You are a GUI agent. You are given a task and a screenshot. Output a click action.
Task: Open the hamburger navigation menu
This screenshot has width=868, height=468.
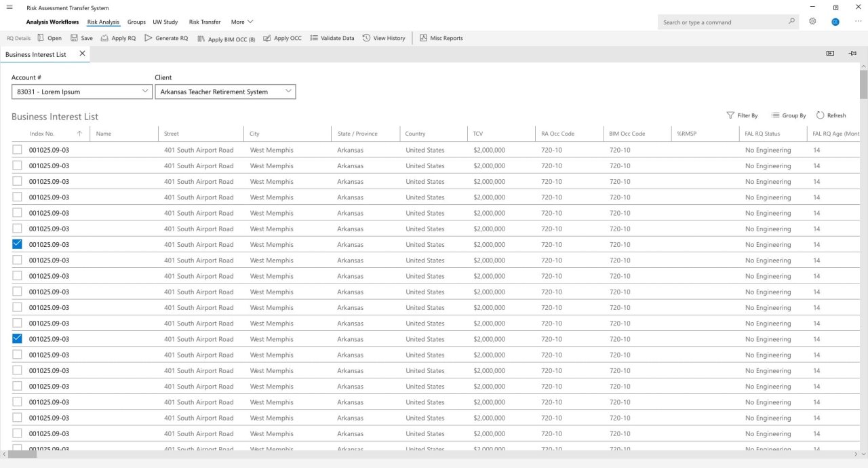(x=9, y=7)
